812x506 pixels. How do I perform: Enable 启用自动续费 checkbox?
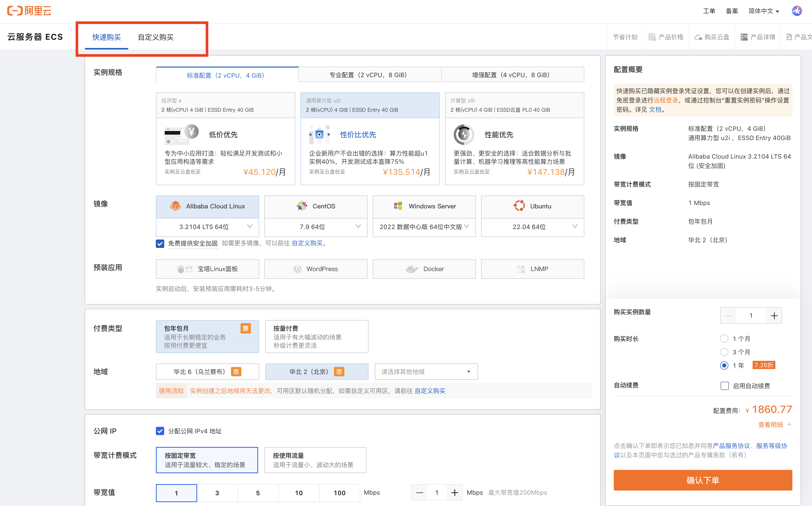(725, 386)
